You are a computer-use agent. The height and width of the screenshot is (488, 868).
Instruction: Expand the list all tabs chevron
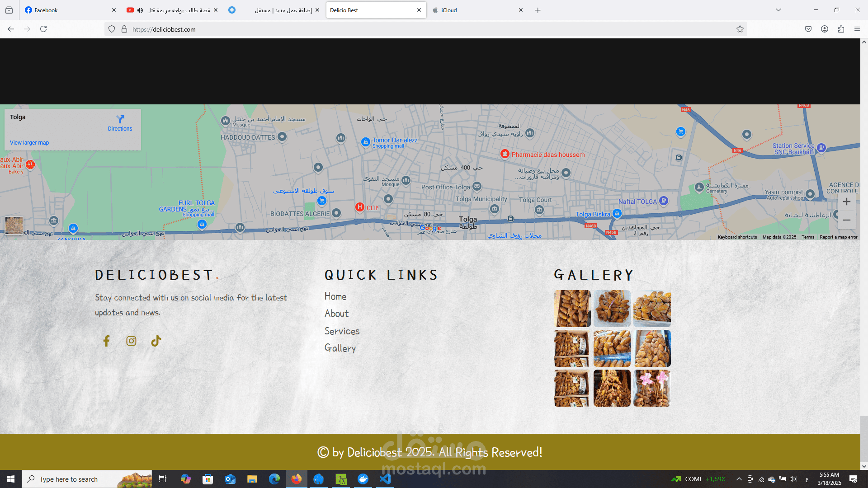pos(778,10)
